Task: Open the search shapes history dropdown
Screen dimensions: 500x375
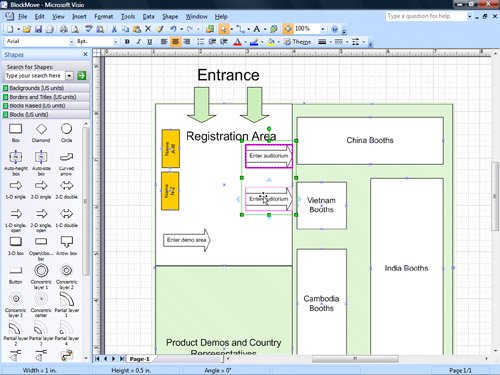Action: coord(69,76)
